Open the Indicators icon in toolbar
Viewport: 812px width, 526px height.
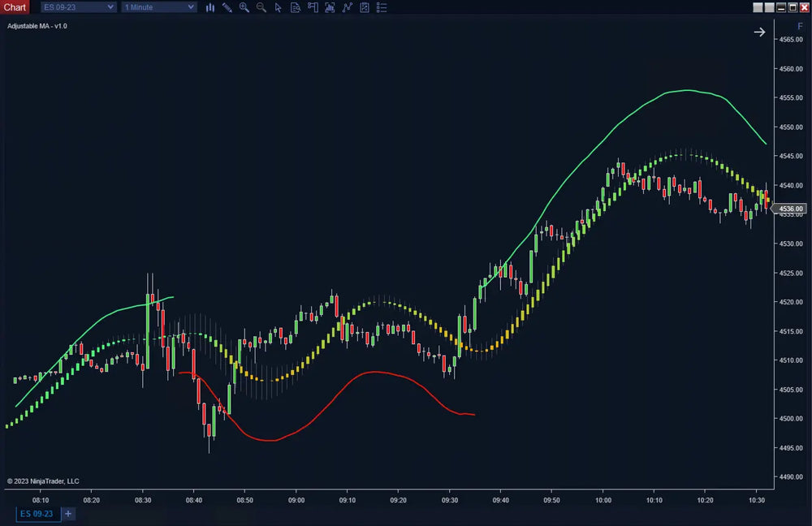(330, 7)
